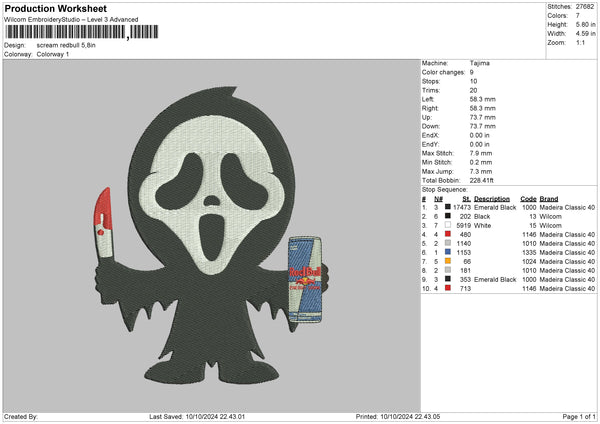Click the "Color changes:" label
Image resolution: width=600 pixels, height=424 pixels.
pyautogui.click(x=443, y=72)
